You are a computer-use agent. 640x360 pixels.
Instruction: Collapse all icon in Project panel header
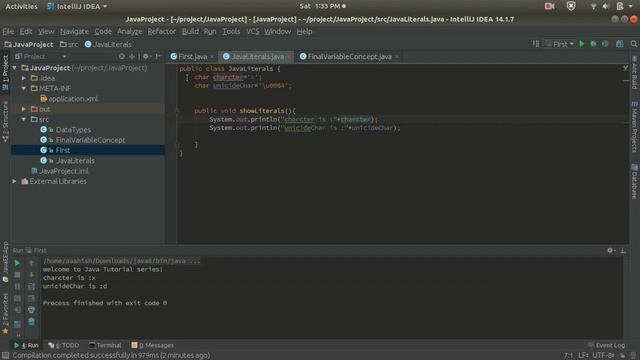[x=132, y=56]
